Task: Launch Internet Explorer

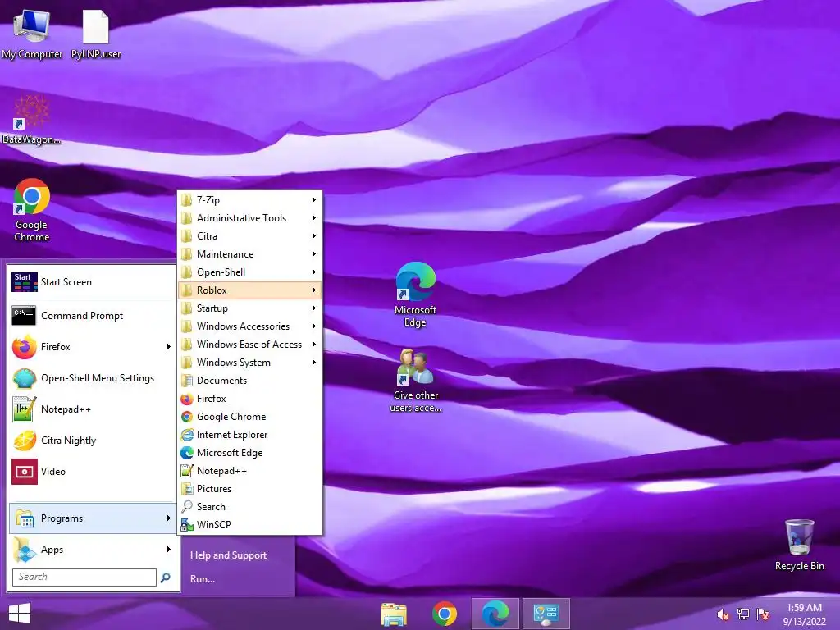Action: pyautogui.click(x=250, y=435)
